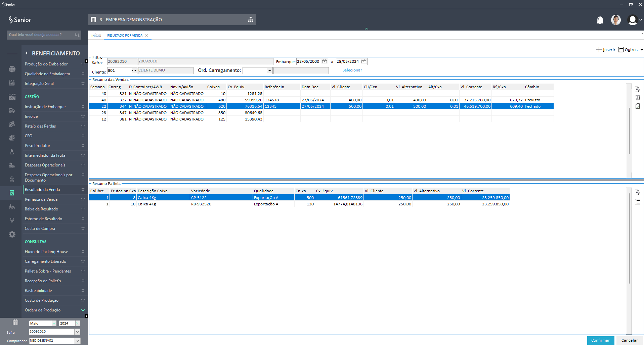The width and height of the screenshot is (644, 345).
Task: Click the globe icon in left sidebar
Action: (12, 69)
